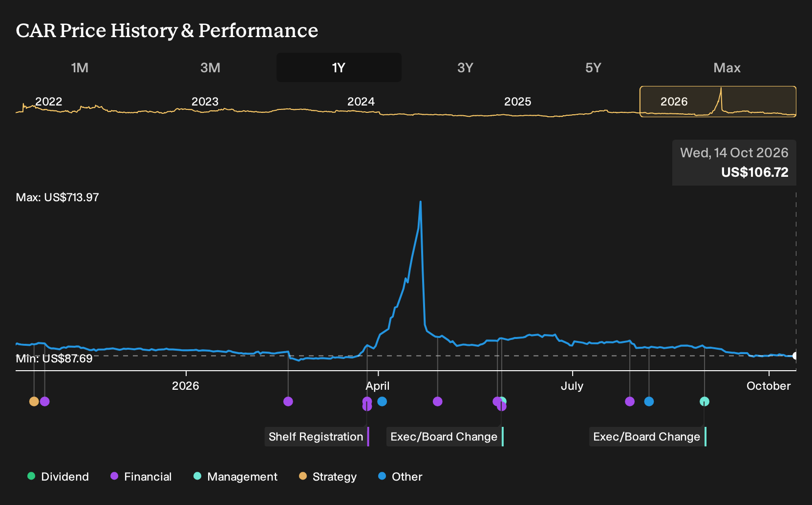Open the 5Y price history tab
This screenshot has height=505, width=812.
593,67
